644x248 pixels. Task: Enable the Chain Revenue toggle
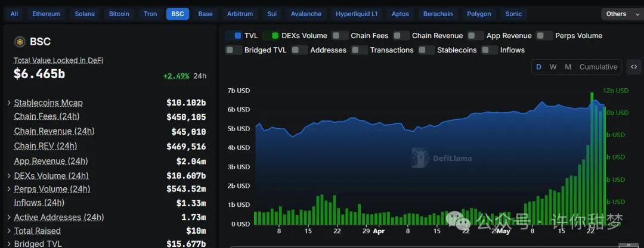(402, 36)
